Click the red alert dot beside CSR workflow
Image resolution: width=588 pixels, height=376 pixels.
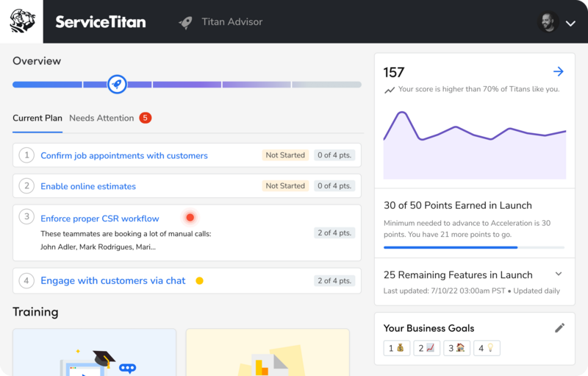pos(190,217)
